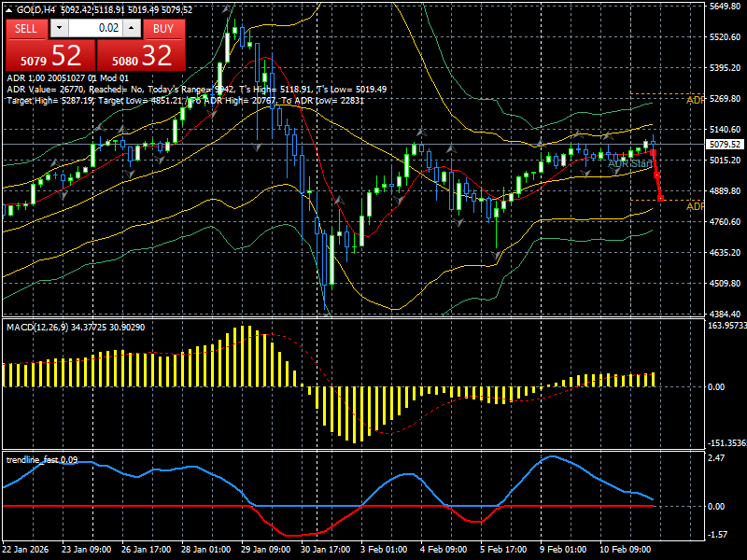Click the 0.00 value on trendline_fast scale
Image resolution: width=747 pixels, height=560 pixels.
pos(716,507)
